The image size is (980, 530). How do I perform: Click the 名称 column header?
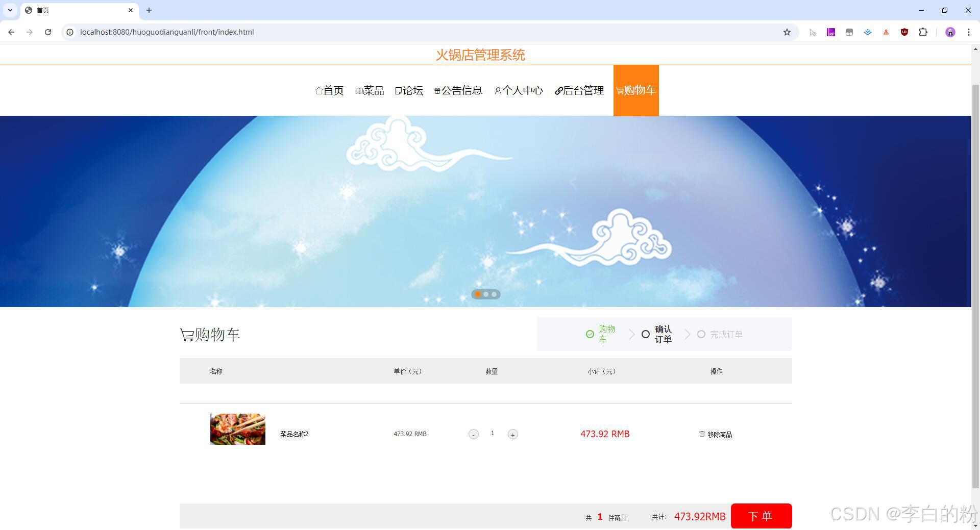coord(216,371)
